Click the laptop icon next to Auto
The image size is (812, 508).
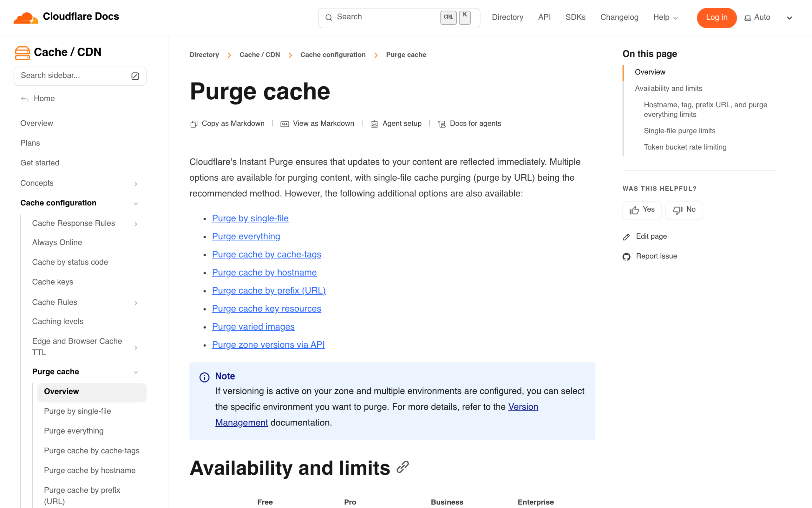748,18
